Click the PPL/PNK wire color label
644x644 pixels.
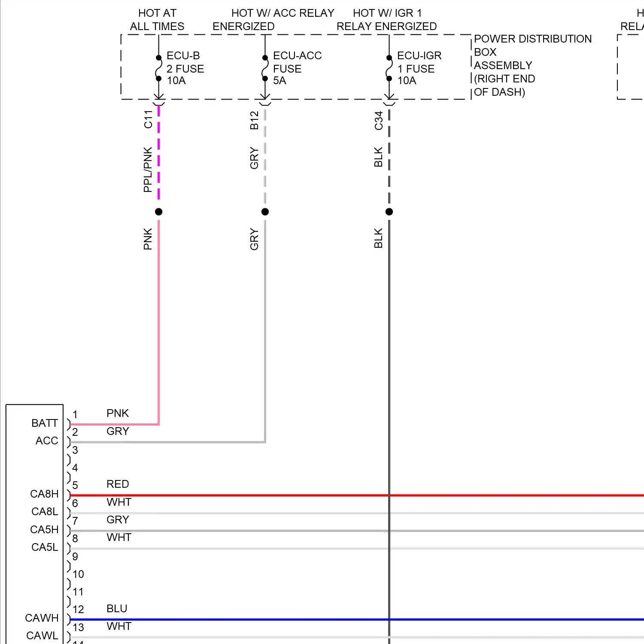click(148, 170)
